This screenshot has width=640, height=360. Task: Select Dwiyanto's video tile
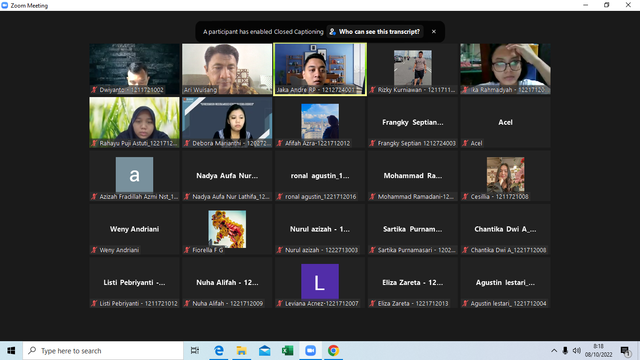point(135,69)
